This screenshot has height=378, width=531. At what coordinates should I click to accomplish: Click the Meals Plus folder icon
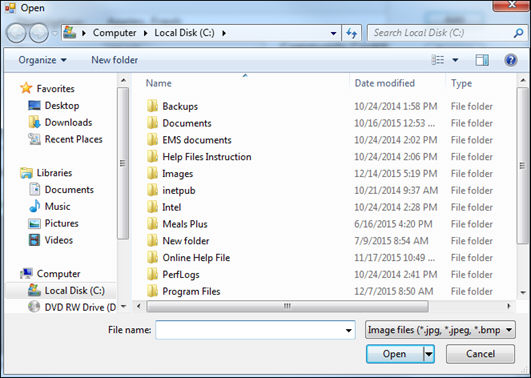point(152,224)
